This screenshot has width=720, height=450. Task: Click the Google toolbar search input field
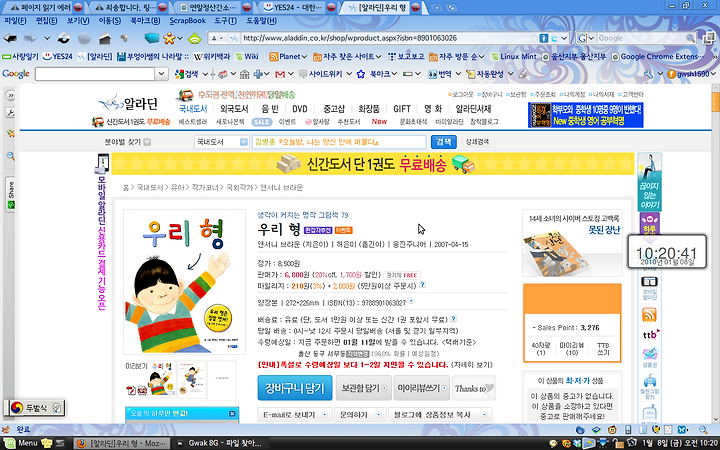point(95,73)
